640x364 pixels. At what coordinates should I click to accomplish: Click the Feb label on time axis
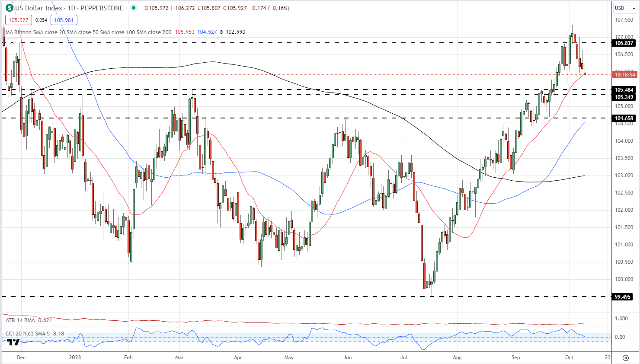pyautogui.click(x=128, y=358)
